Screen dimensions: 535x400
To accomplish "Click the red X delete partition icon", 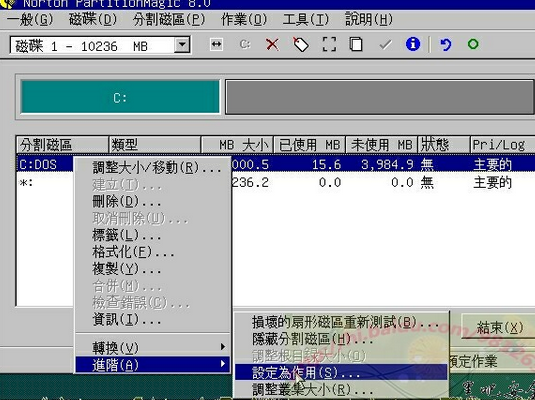I will click(x=272, y=44).
